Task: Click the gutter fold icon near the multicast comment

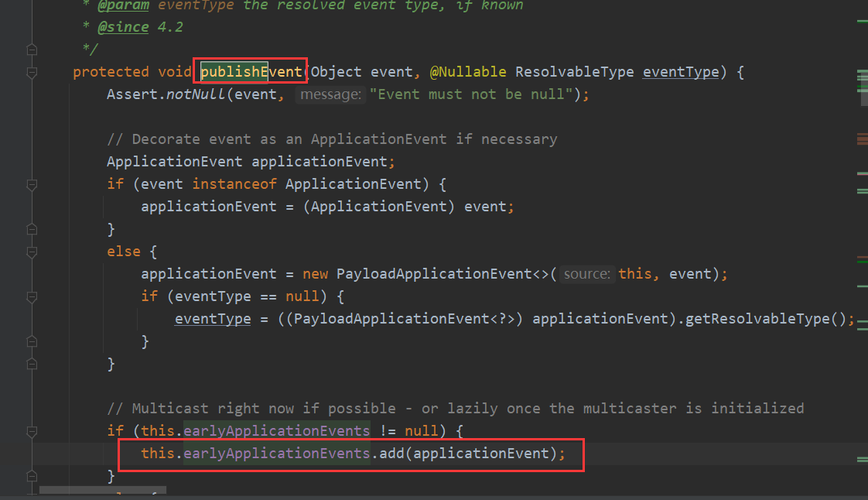Action: point(31,430)
